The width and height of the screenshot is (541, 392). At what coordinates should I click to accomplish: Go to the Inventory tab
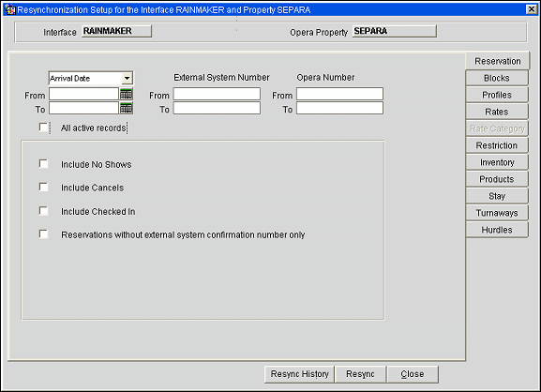coord(497,162)
